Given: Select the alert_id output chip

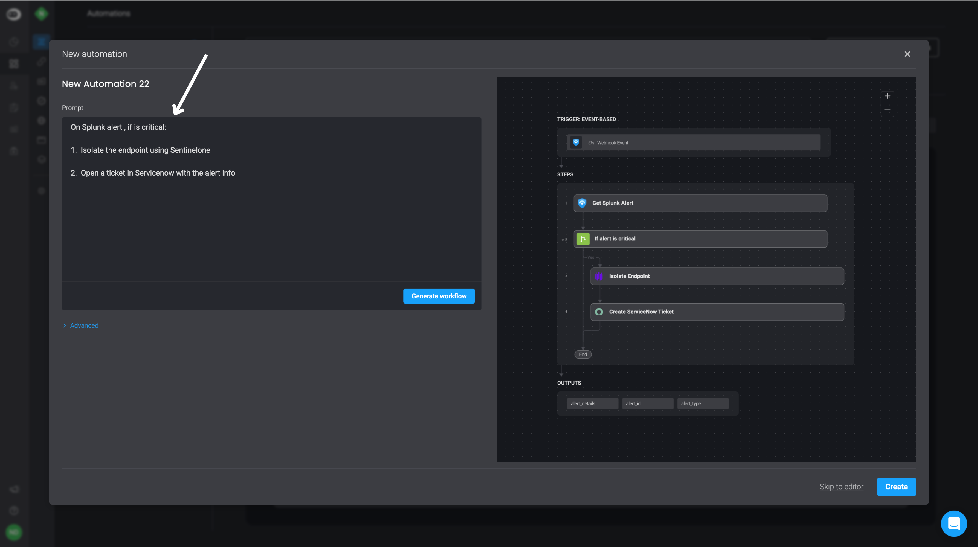Looking at the screenshot, I should [x=648, y=404].
